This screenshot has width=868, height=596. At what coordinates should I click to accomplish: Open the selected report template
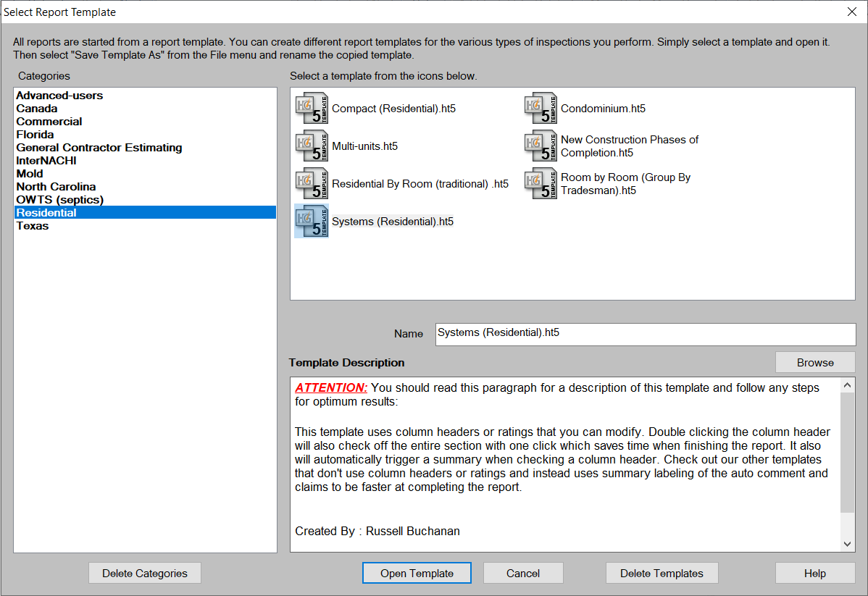coord(417,573)
